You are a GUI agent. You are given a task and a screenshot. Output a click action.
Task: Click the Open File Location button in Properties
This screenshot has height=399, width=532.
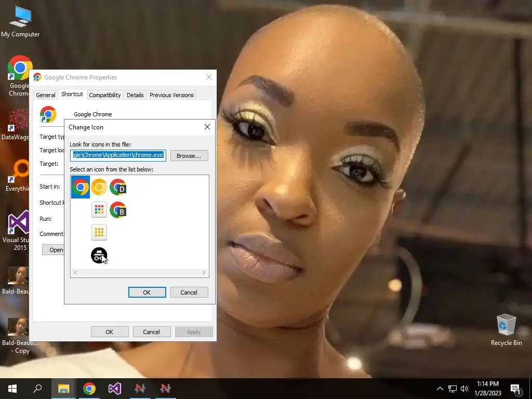[54, 250]
